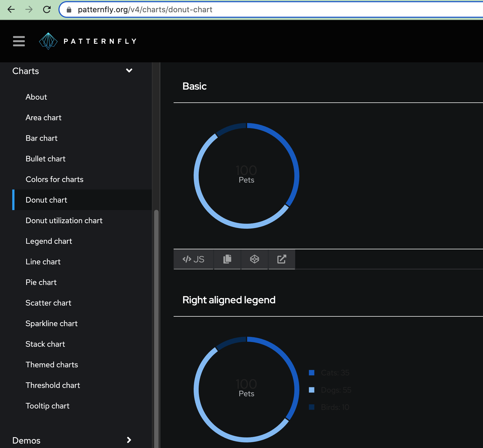Click the Charts section label
This screenshot has height=448, width=483.
click(x=26, y=71)
